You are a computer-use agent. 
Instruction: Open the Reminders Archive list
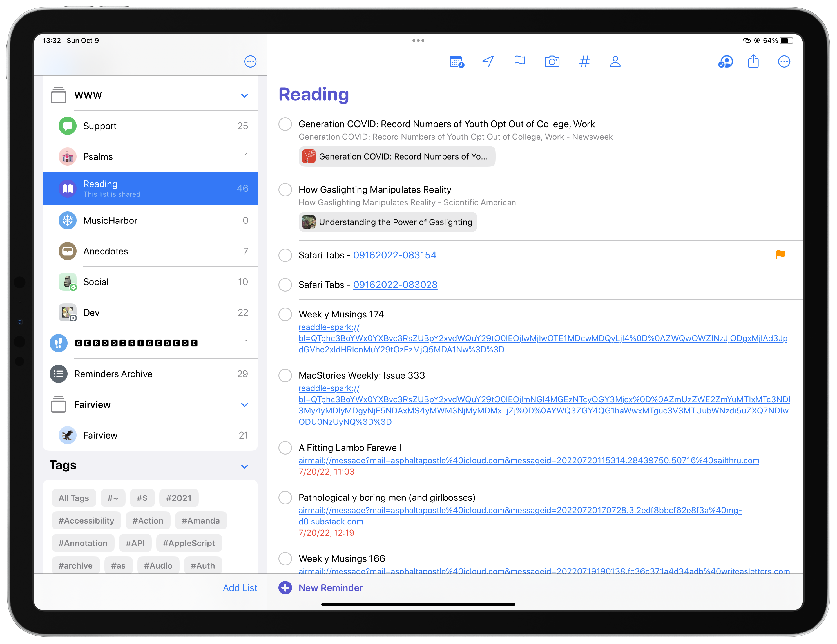[113, 374]
